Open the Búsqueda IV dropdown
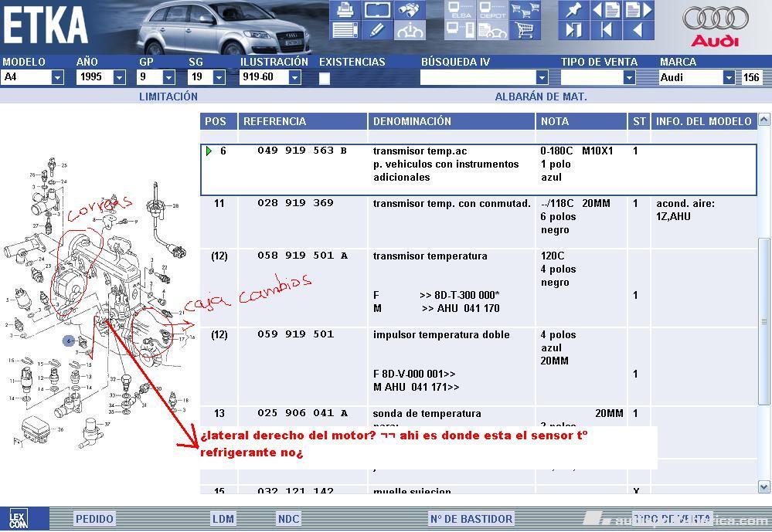Viewport: 772px width, 532px height. tap(542, 77)
